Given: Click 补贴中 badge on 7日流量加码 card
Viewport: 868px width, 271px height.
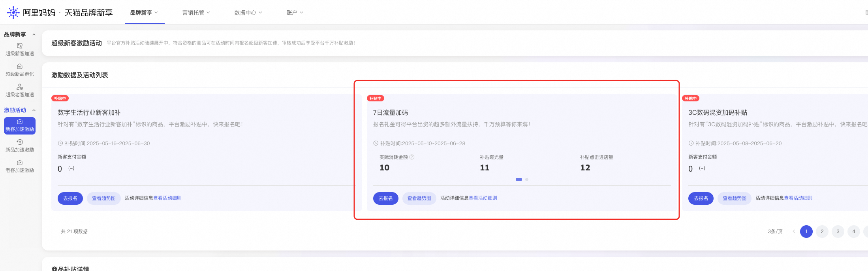Looking at the screenshot, I should click(376, 98).
